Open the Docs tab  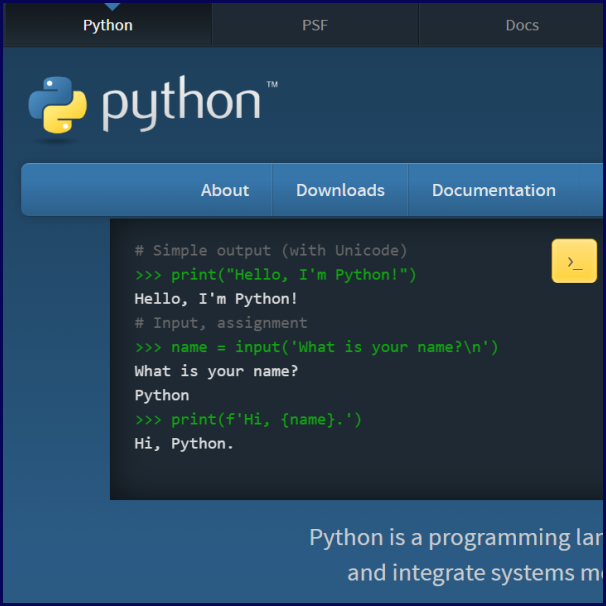(522, 25)
